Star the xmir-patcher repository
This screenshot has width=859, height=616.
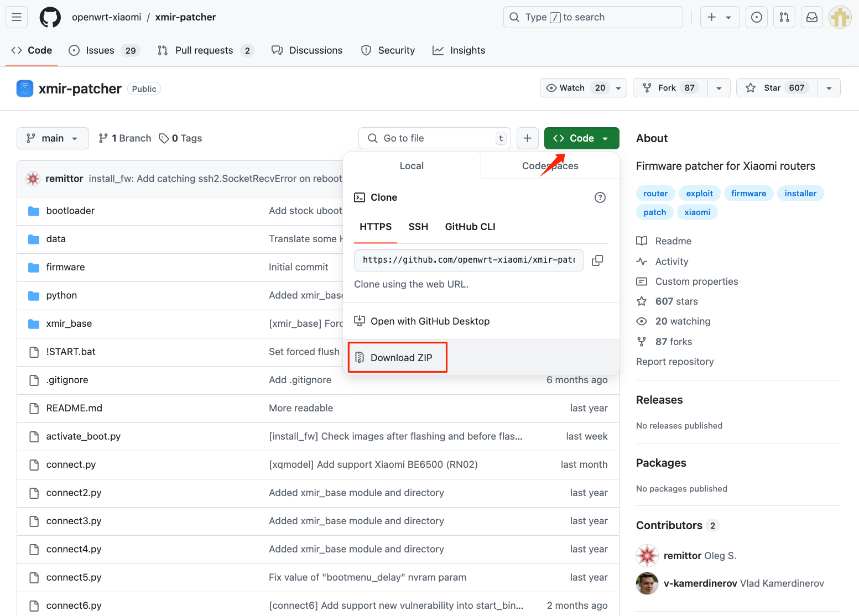777,88
